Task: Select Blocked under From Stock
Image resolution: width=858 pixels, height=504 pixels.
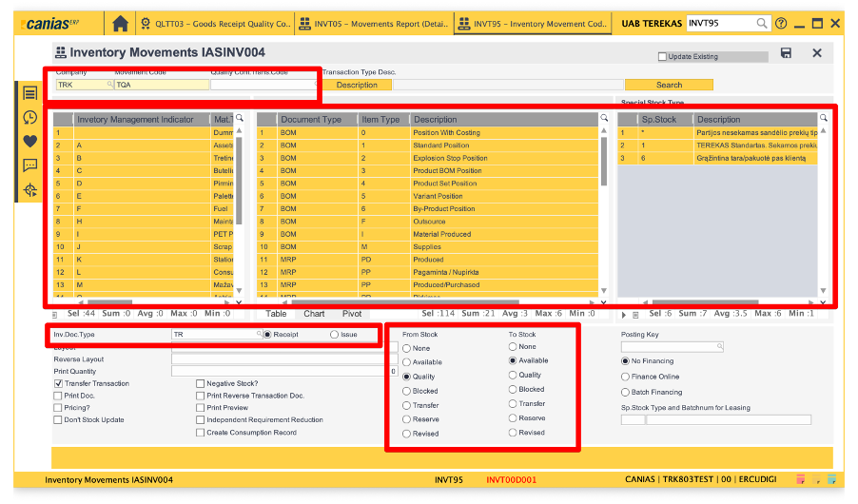Action: coord(407,391)
